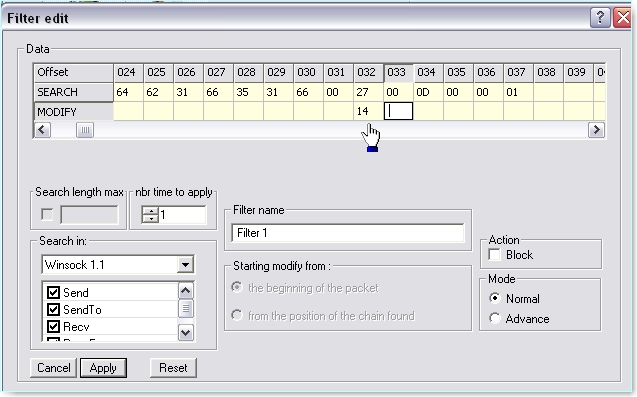The width and height of the screenshot is (637, 397).
Task: Click the SEARCH row header
Action: [74, 92]
